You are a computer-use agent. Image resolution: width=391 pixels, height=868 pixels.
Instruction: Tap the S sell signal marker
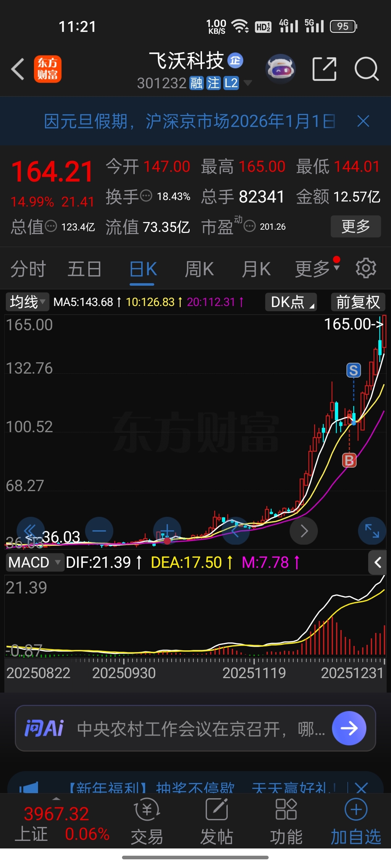354,370
